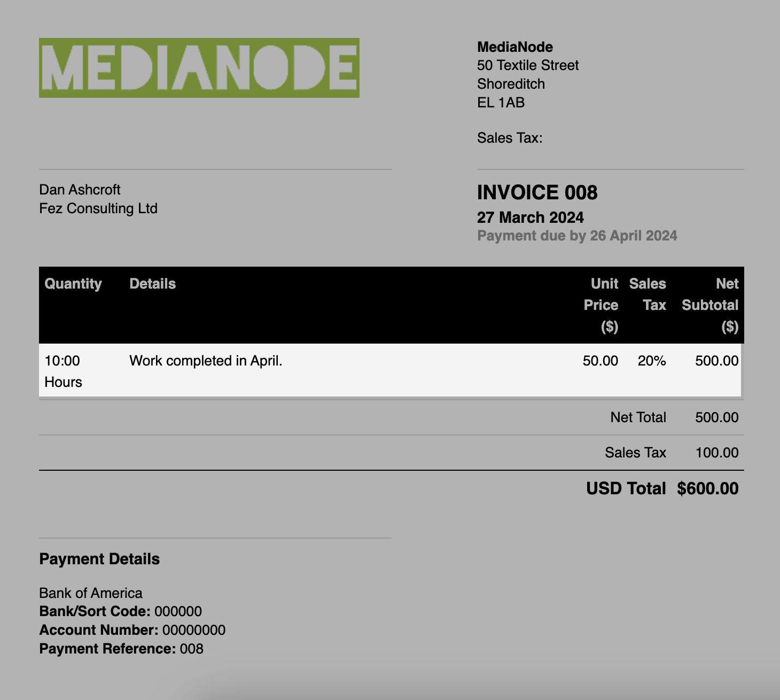This screenshot has height=700, width=780.
Task: Select the INVOICE 008 heading
Action: [x=537, y=193]
